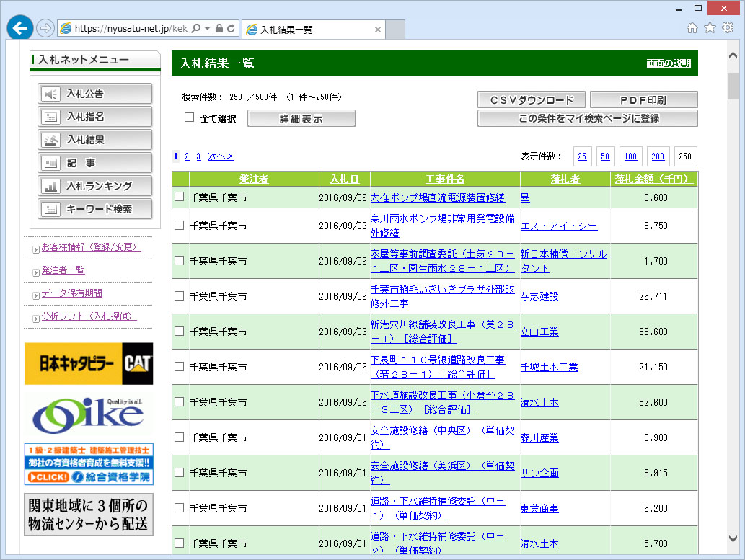Sort by 入札日 column header

345,179
